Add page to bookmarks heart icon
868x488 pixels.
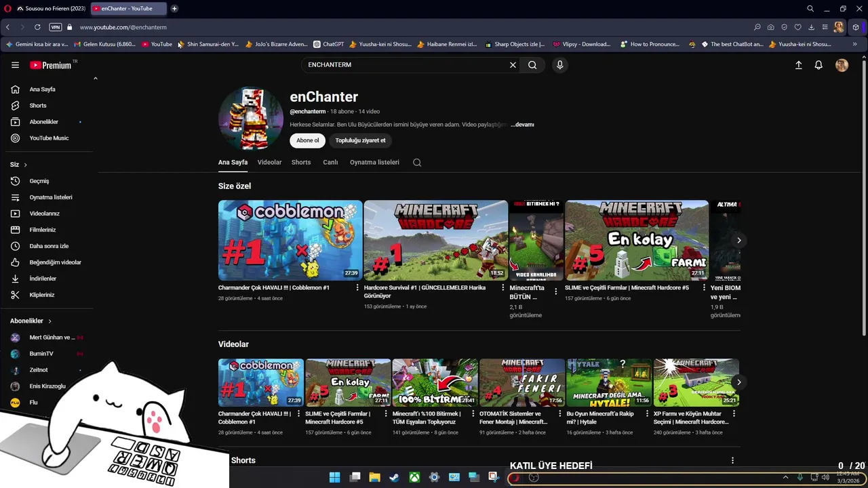click(797, 27)
